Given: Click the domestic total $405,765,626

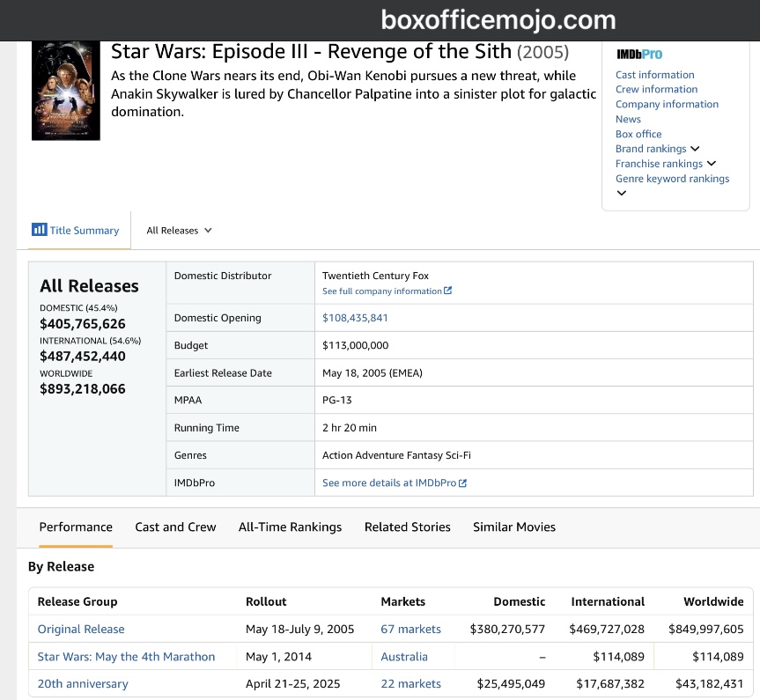Looking at the screenshot, I should [x=83, y=324].
